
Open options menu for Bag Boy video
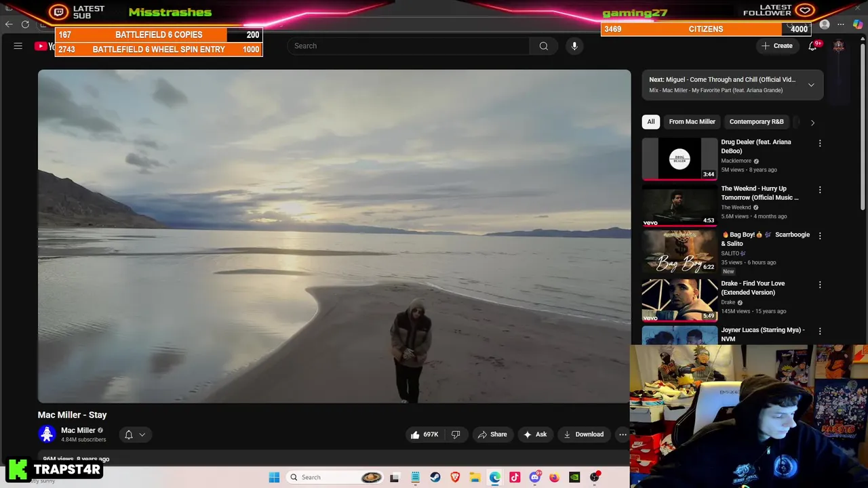(820, 236)
